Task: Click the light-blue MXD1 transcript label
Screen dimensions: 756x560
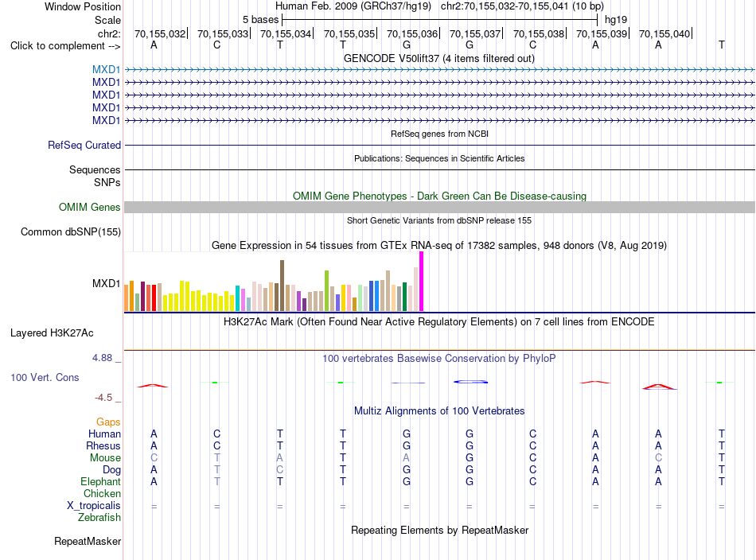Action: coord(106,69)
